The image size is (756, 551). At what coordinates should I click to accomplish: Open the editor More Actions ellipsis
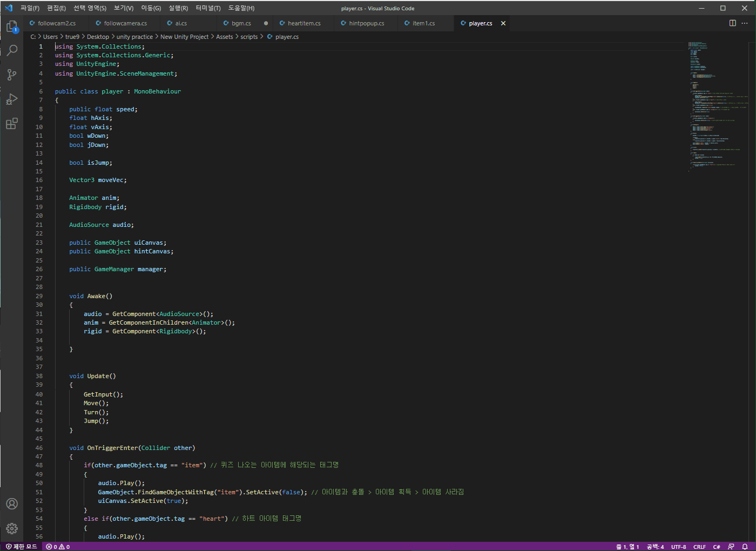[745, 23]
